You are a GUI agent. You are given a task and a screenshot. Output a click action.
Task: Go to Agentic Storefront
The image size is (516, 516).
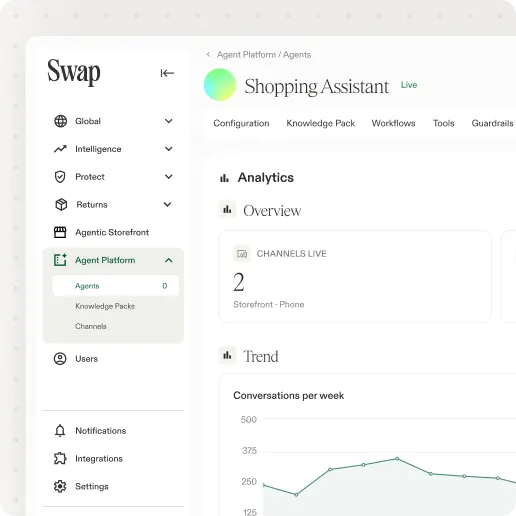pyautogui.click(x=112, y=232)
